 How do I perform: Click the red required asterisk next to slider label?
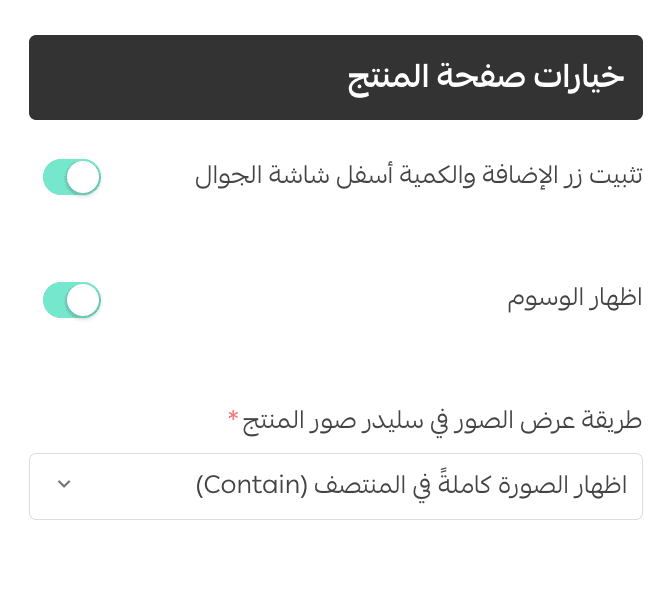(x=233, y=415)
